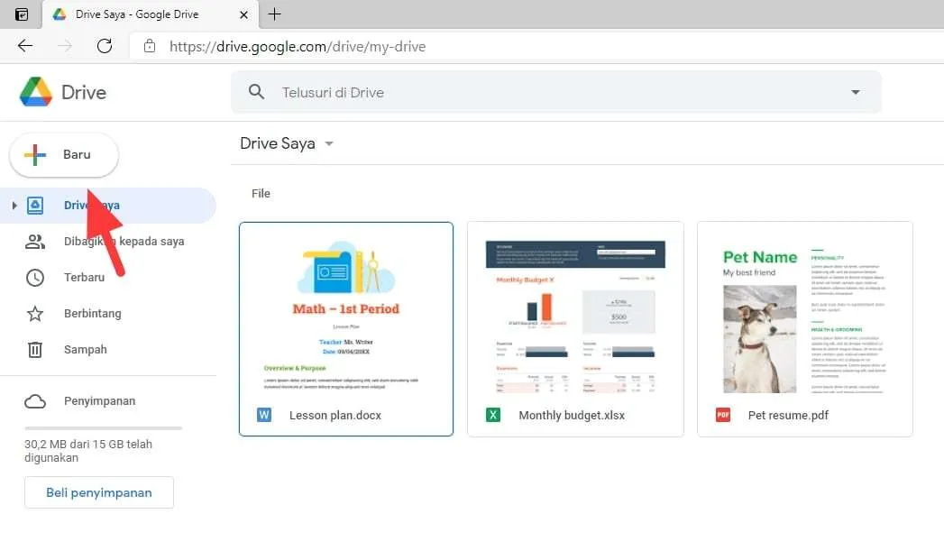The height and width of the screenshot is (560, 944).
Task: Focus the Telusuri di Drive search field
Action: (x=556, y=92)
